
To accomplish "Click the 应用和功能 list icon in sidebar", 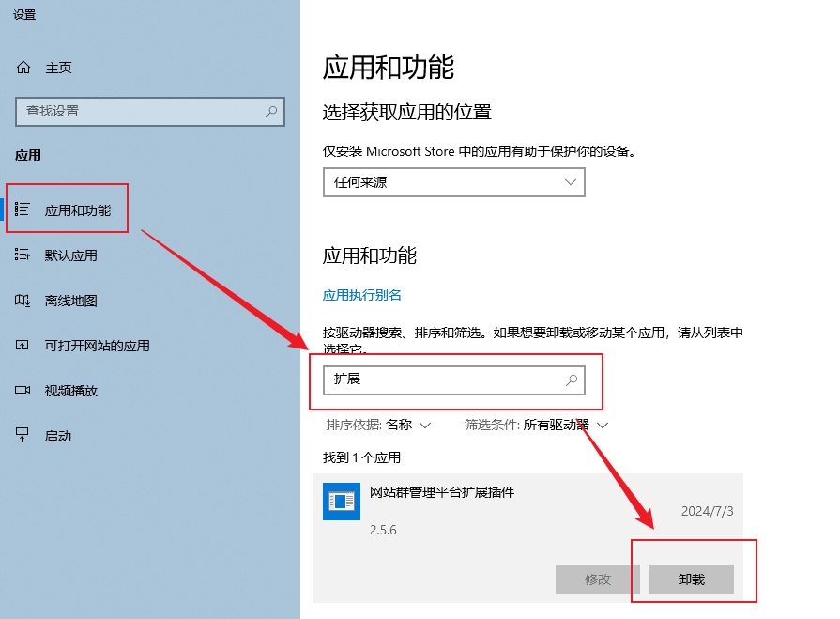I will [22, 209].
